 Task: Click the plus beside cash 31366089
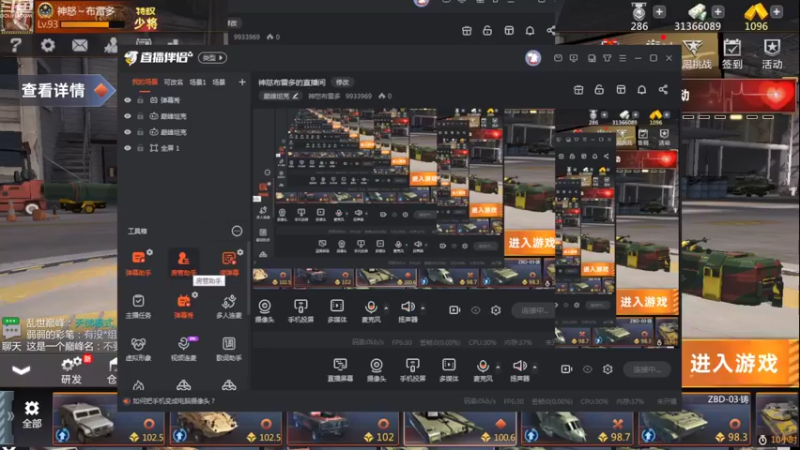[x=717, y=12]
